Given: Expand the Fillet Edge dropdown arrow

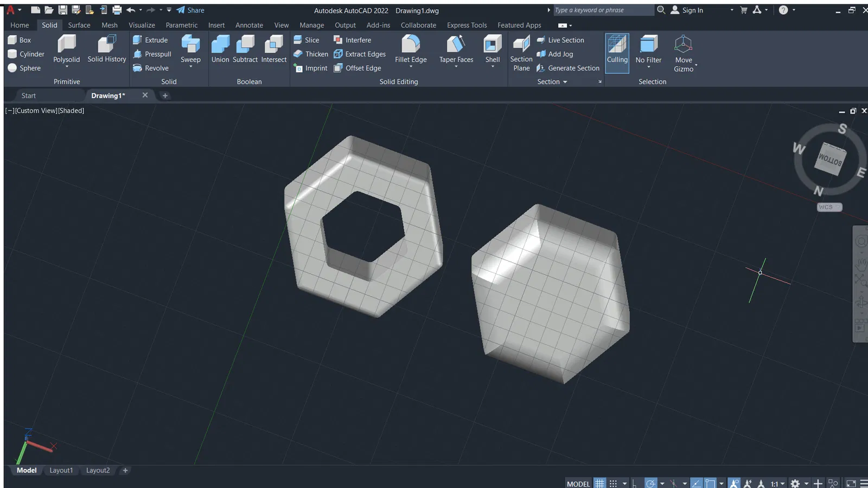Looking at the screenshot, I should point(411,67).
